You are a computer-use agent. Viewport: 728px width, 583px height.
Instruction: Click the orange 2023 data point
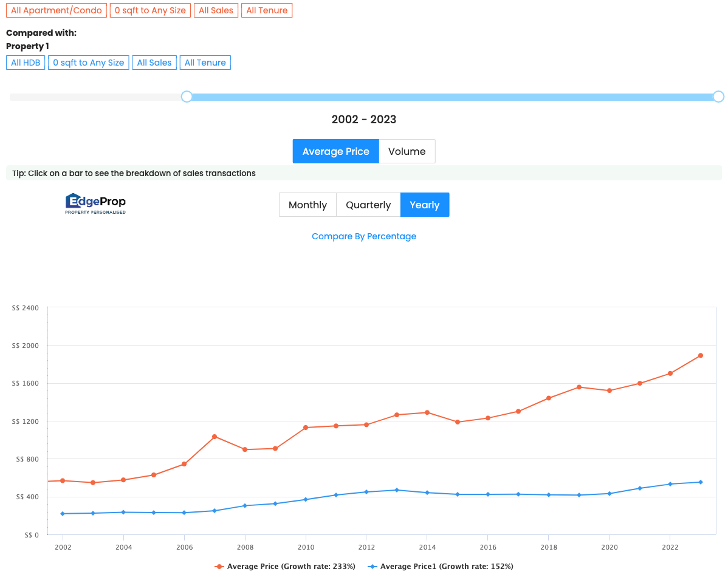[x=700, y=355]
